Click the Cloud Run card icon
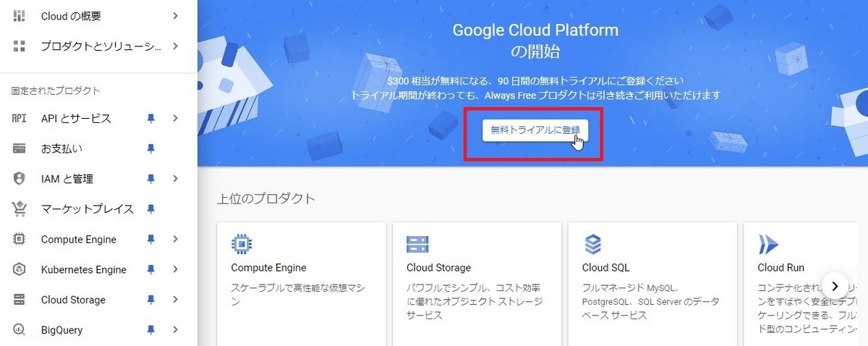The width and height of the screenshot is (868, 346). coord(767,244)
